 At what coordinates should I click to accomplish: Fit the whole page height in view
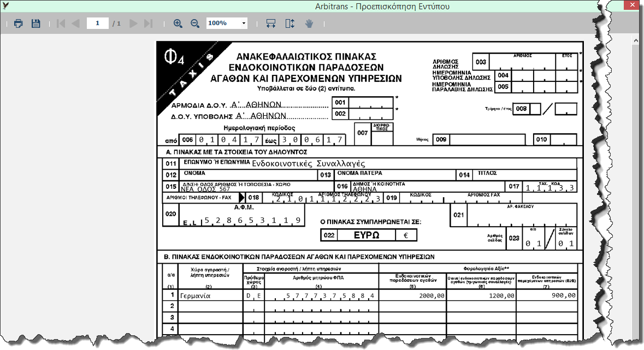click(289, 23)
